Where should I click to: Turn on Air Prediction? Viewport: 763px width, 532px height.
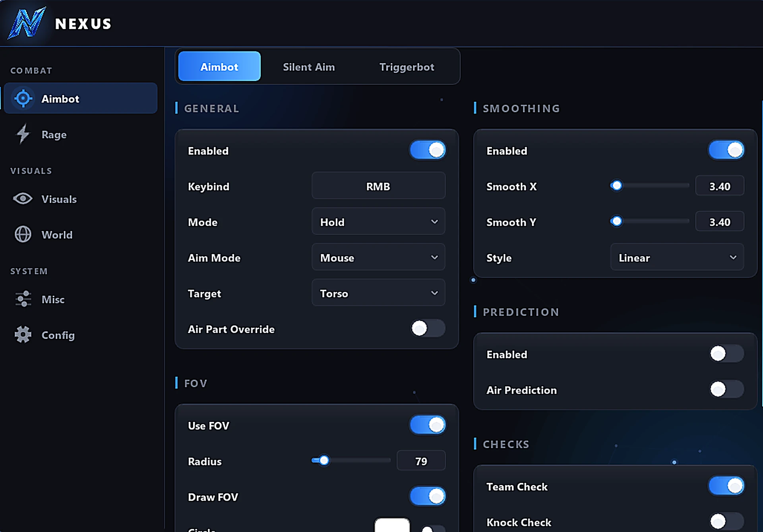point(726,389)
